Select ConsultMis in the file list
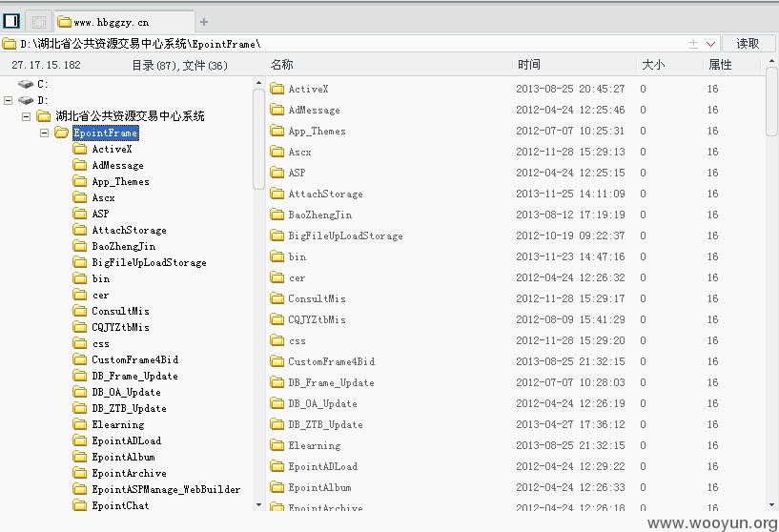 tap(317, 298)
